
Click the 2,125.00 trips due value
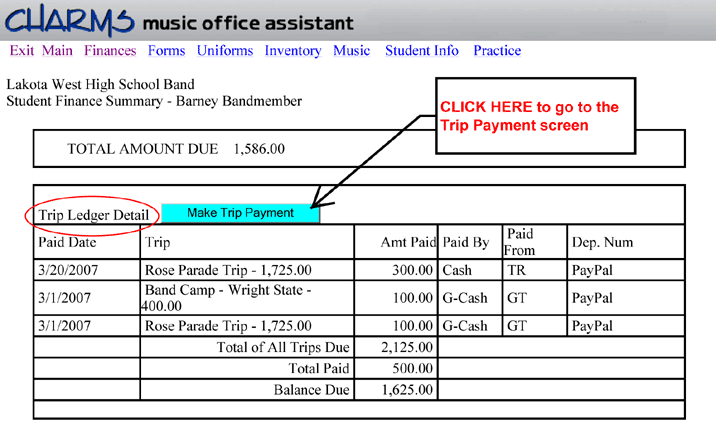click(x=407, y=347)
